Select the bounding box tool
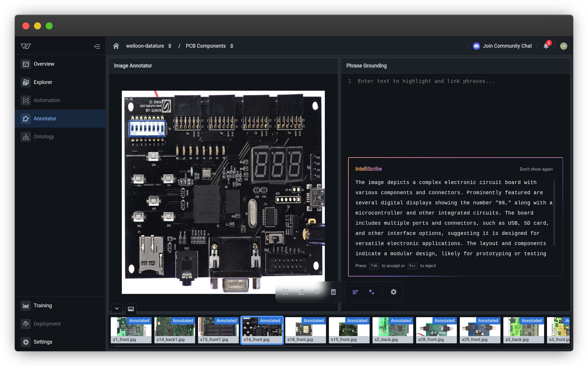The width and height of the screenshot is (588, 366). [285, 292]
